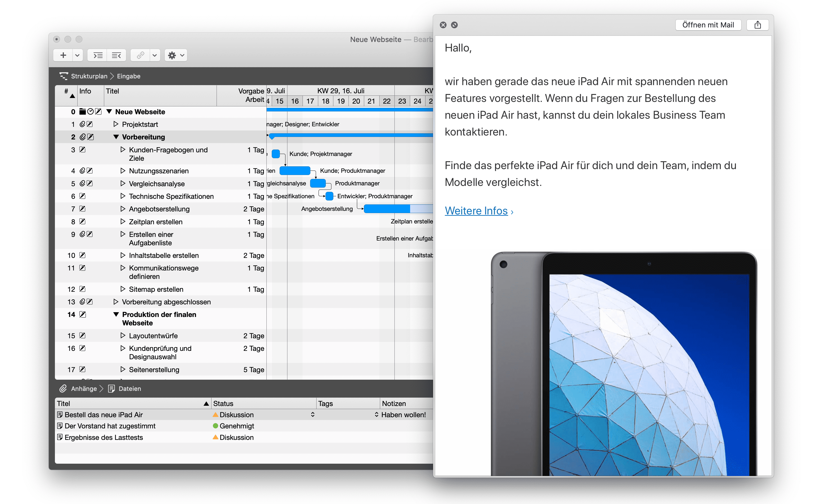Expand the Projektstart task
The width and height of the screenshot is (818, 504).
point(116,124)
